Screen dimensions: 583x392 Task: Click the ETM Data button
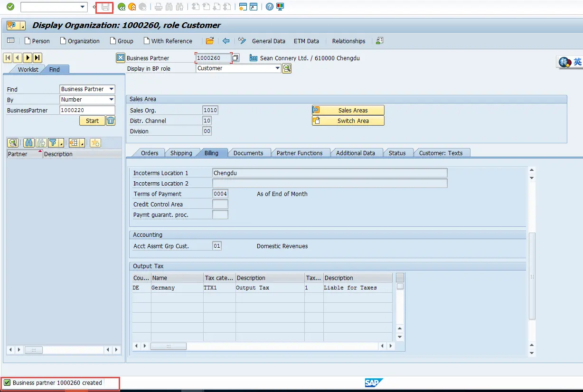pos(306,41)
